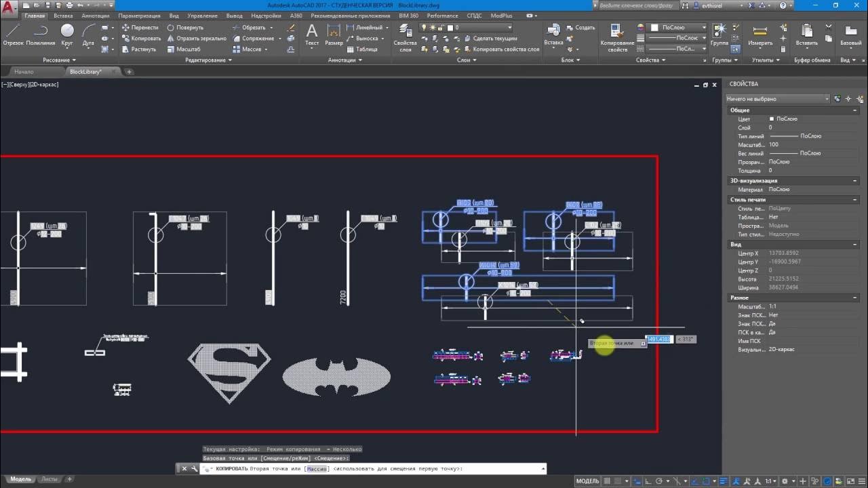
Task: Select the Полилиния polyline tool
Action: (40, 35)
